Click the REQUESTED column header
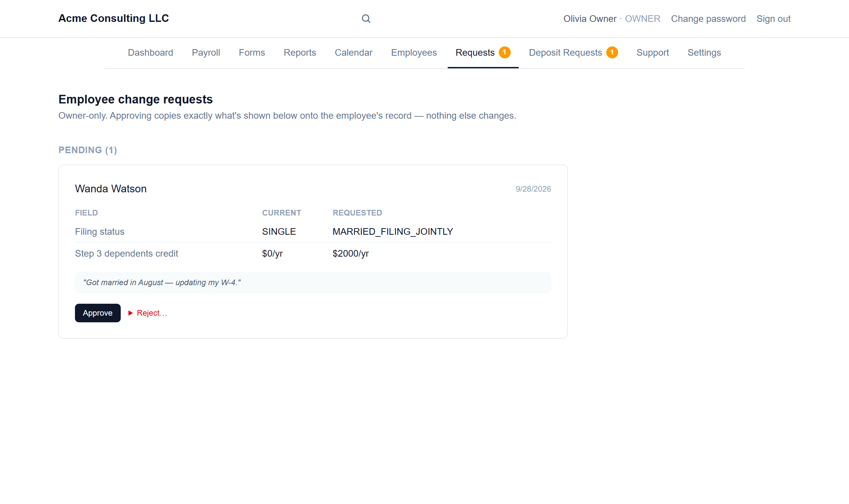This screenshot has width=849, height=504. (357, 213)
